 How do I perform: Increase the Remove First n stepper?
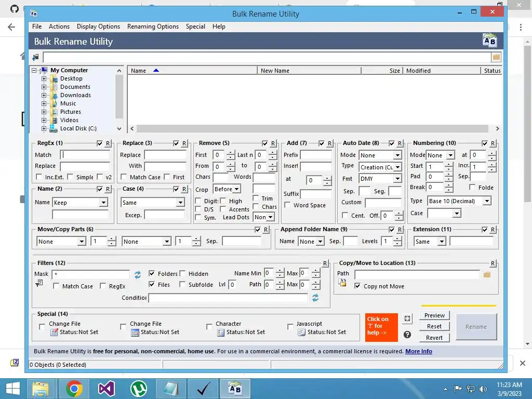(230, 153)
